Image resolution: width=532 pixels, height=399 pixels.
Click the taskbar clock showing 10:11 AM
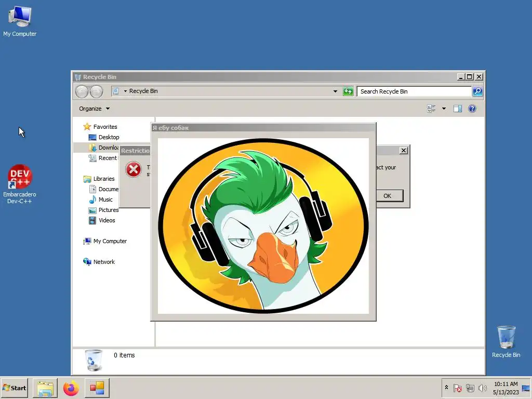pyautogui.click(x=506, y=388)
